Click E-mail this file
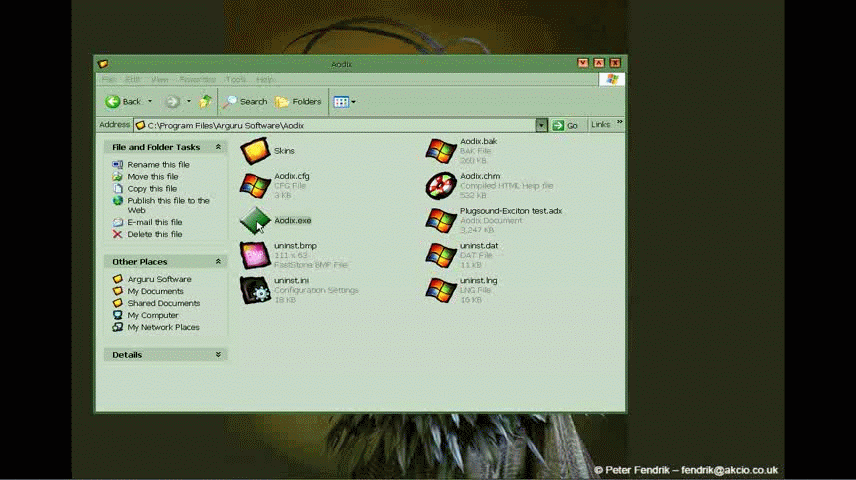This screenshot has width=856, height=480. 155,222
